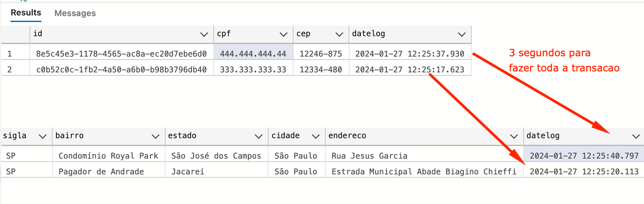Select row number 2 header
644x204 pixels.
[x=15, y=69]
